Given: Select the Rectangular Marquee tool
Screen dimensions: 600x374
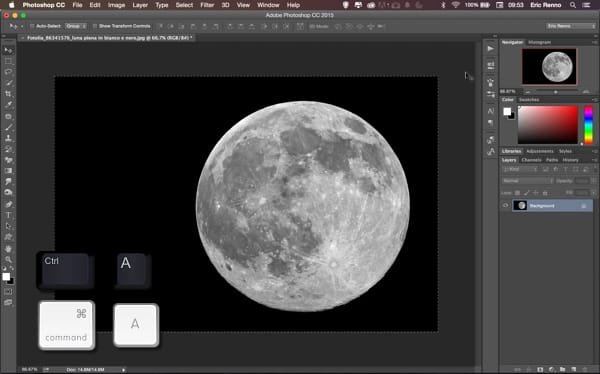Looking at the screenshot, I should tap(8, 61).
